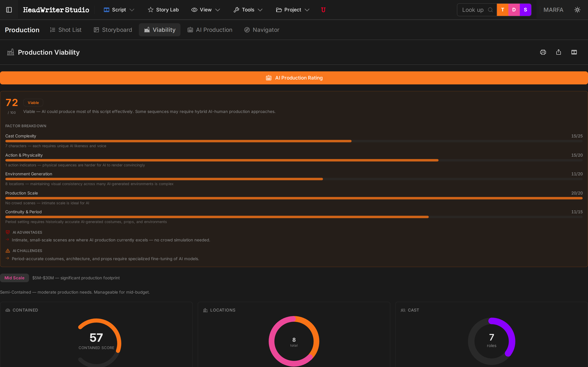Click the Look up search icon
The image size is (588, 367).
490,10
